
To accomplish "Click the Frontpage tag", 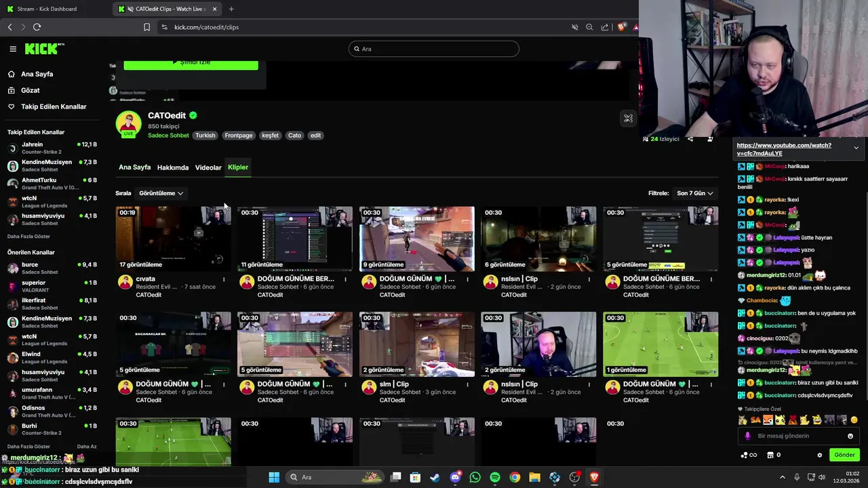I will (x=239, y=136).
